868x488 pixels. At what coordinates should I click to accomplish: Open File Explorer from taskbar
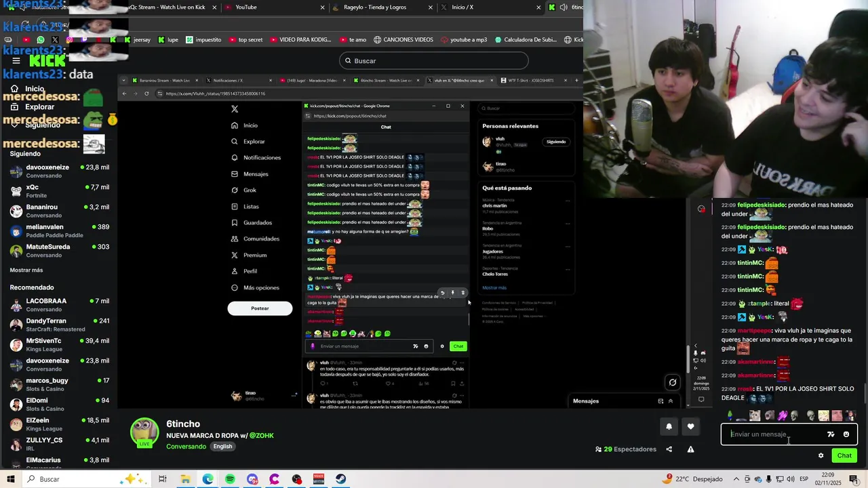click(185, 479)
